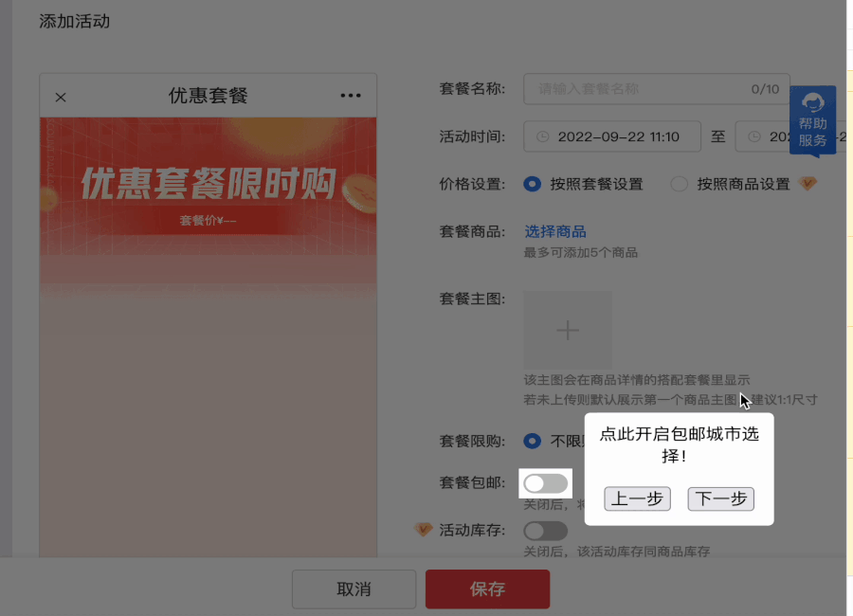Click the red 保存 save button
853x616 pixels.
487,589
